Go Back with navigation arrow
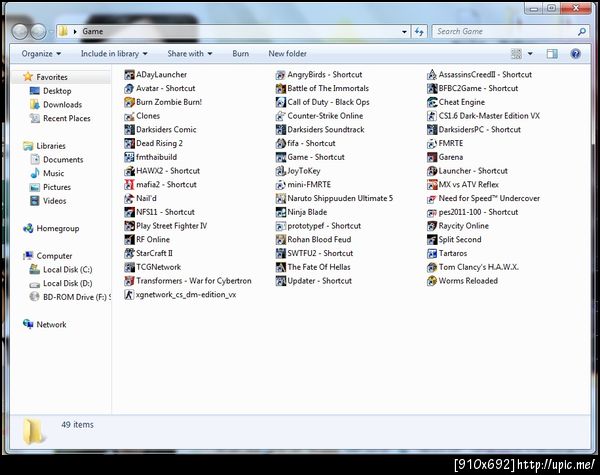 [x=20, y=32]
